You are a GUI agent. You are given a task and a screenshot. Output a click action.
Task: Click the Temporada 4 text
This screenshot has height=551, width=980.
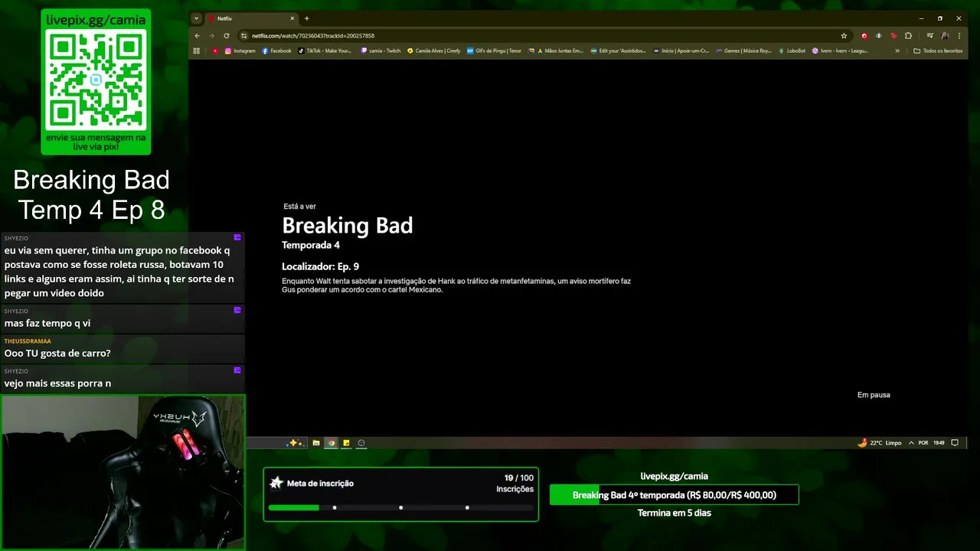[x=311, y=246]
